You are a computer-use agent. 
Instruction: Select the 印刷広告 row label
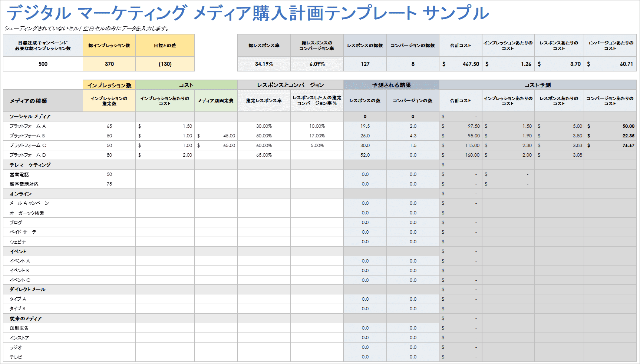(x=19, y=328)
